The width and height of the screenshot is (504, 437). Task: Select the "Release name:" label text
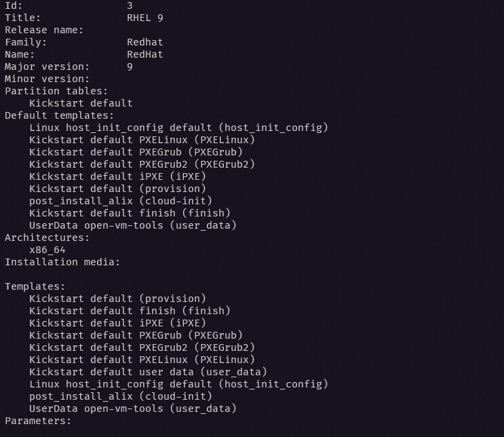[44, 30]
